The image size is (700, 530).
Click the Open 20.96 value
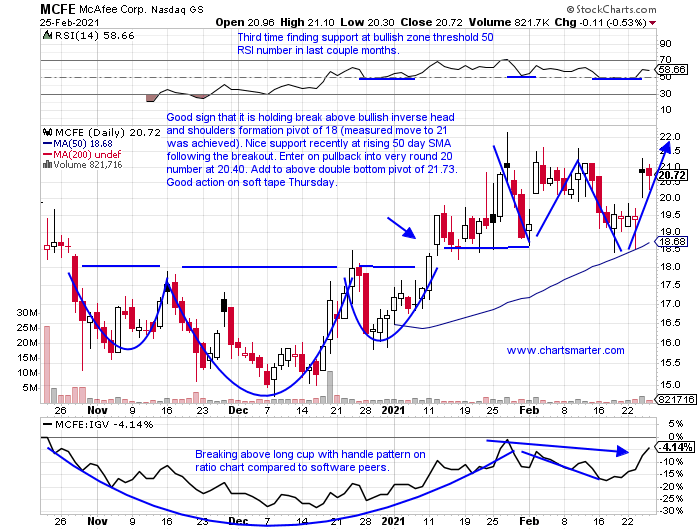coord(246,22)
